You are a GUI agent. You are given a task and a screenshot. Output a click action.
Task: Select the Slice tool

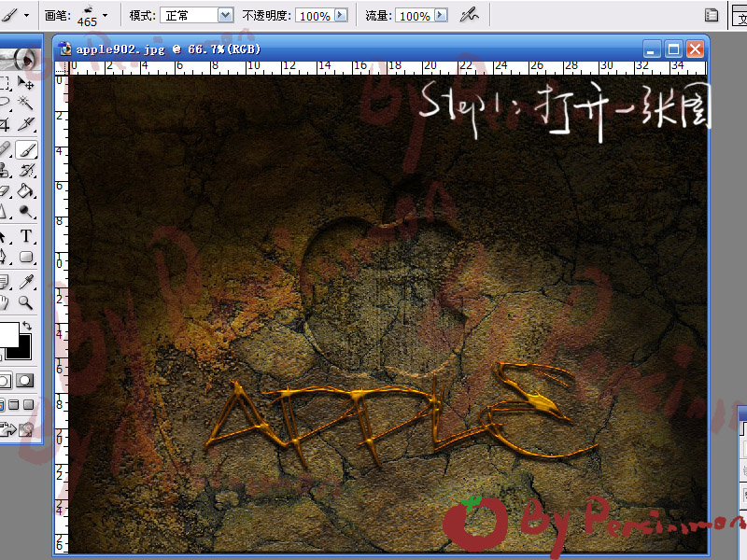tap(26, 124)
